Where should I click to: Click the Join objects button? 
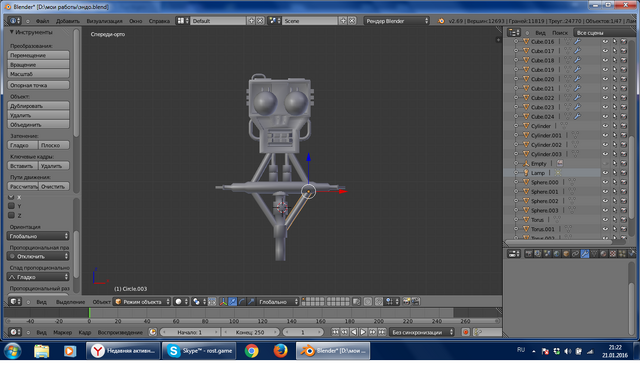click(x=38, y=124)
